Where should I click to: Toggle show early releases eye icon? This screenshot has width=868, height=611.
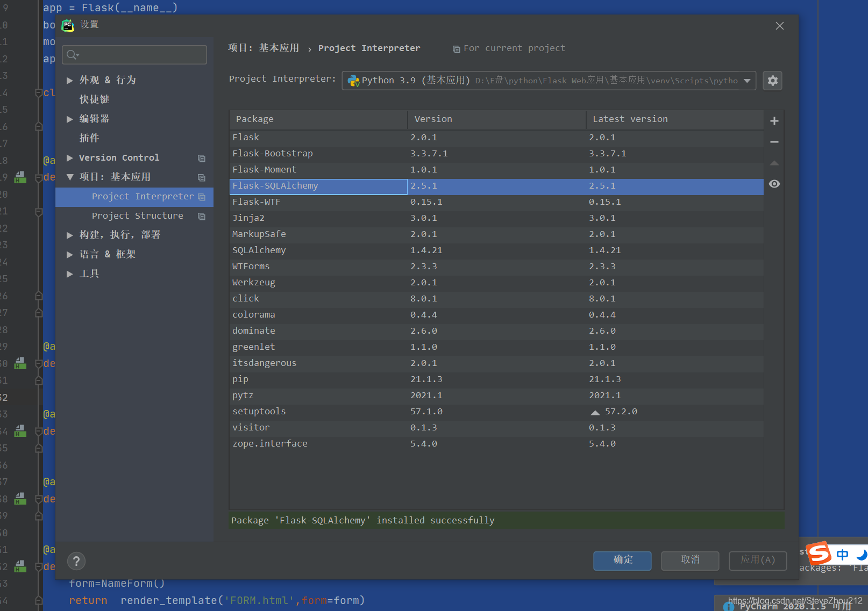774,184
